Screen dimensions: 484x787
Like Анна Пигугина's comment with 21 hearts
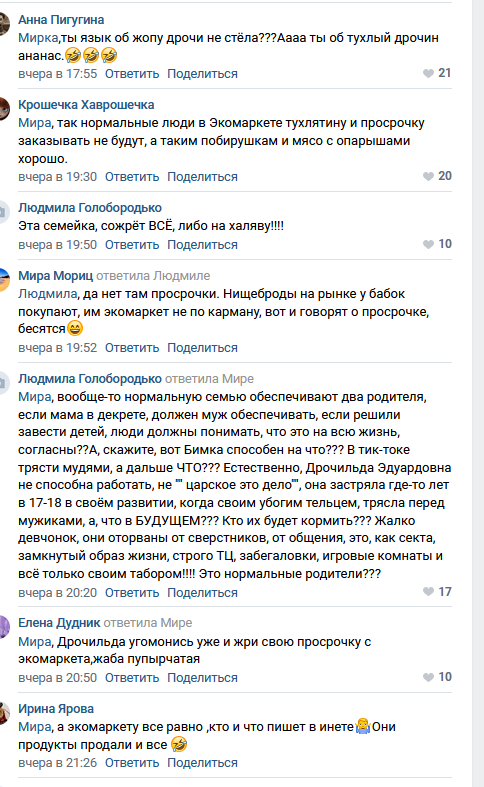click(428, 73)
